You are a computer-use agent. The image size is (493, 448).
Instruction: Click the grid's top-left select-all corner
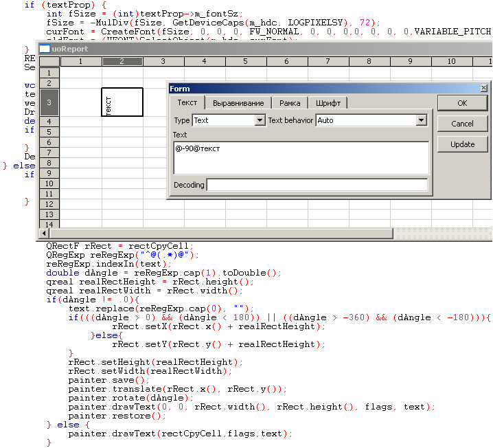click(x=49, y=62)
